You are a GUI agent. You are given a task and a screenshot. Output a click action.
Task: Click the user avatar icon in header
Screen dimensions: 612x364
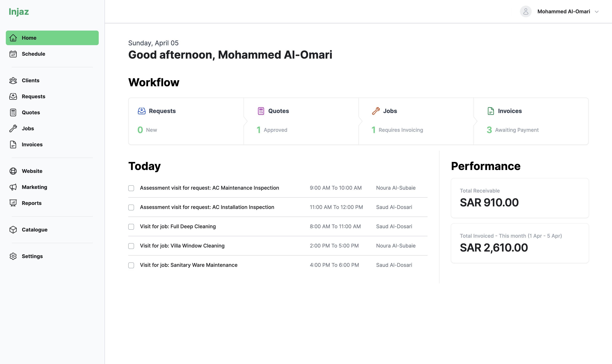tap(526, 11)
